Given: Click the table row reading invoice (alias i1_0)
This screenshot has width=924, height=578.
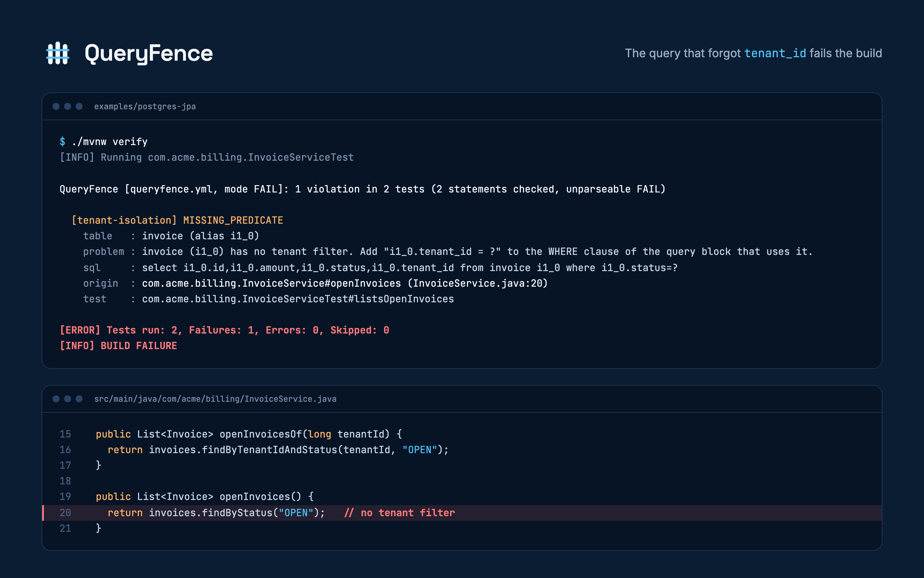Looking at the screenshot, I should click(171, 236).
